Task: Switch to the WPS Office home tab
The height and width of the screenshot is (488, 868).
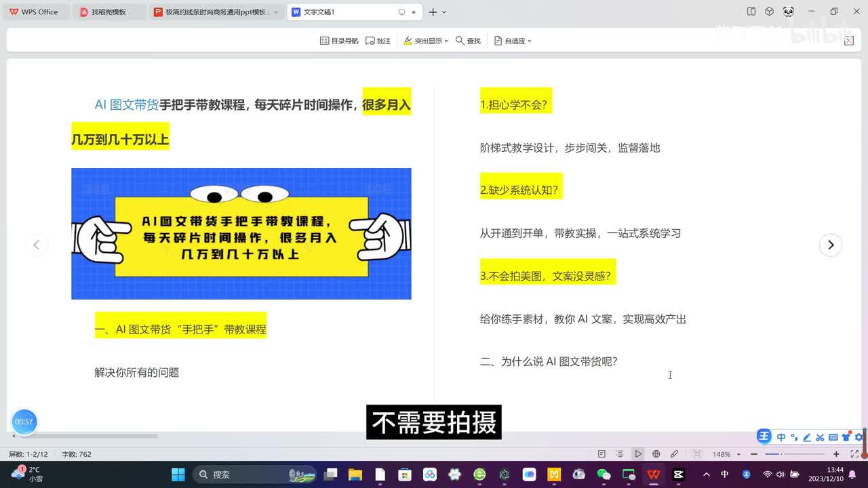Action: [34, 12]
